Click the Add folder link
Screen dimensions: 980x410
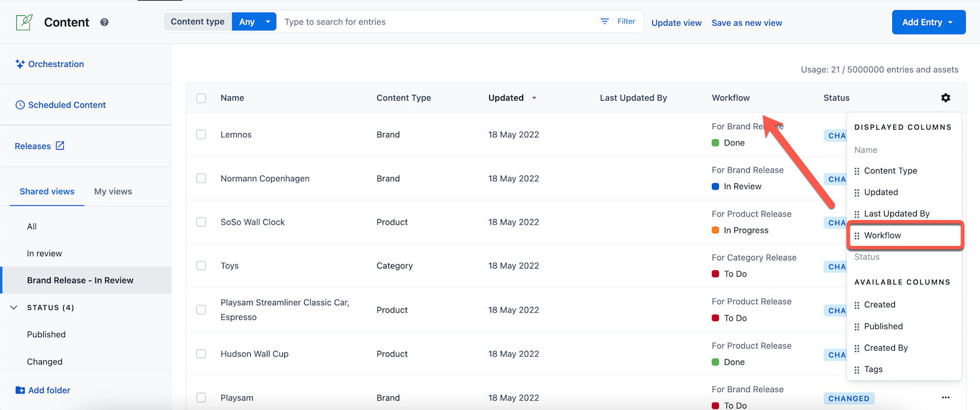coord(50,390)
